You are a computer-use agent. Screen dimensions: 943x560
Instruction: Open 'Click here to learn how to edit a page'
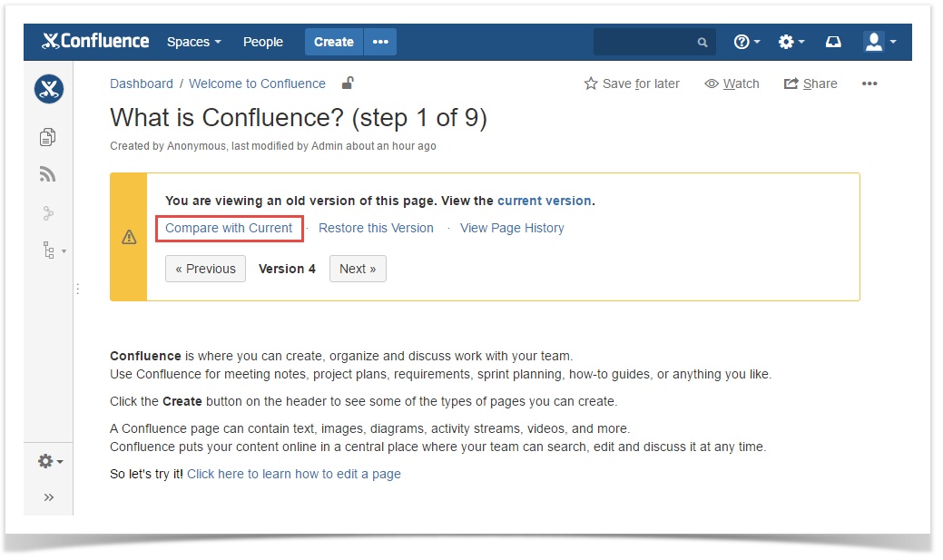click(293, 474)
